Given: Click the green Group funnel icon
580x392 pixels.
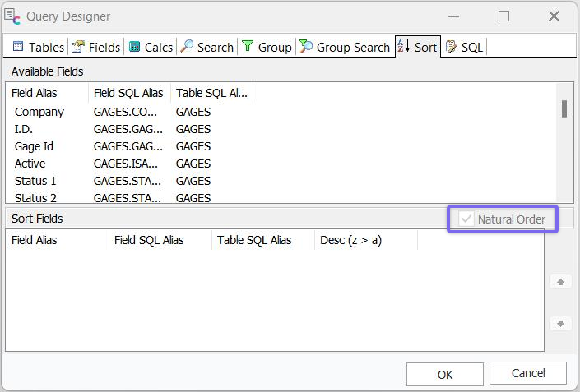Looking at the screenshot, I should [x=248, y=47].
